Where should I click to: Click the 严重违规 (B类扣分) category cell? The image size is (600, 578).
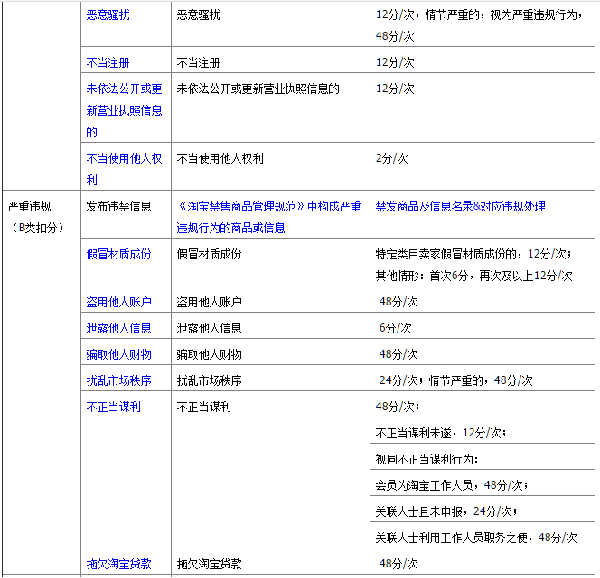click(36, 217)
